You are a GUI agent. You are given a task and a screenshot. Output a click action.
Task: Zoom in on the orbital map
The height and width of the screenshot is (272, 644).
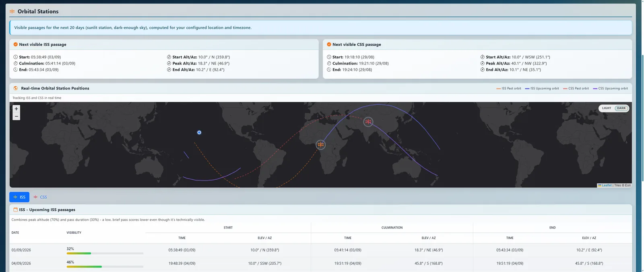pos(17,109)
